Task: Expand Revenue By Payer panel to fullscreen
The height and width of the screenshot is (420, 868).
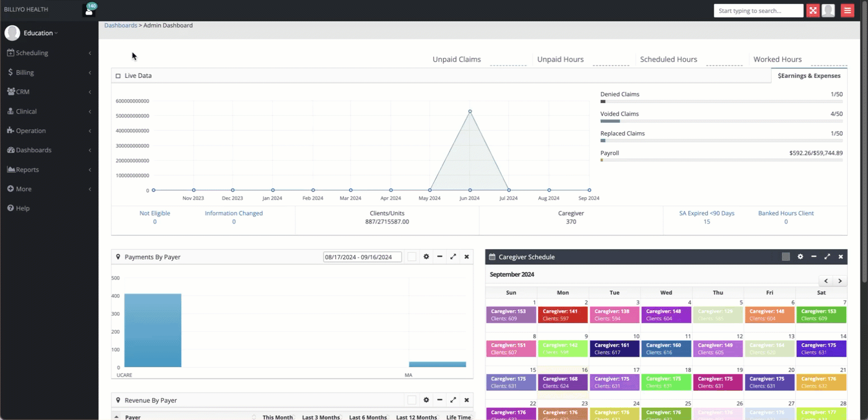Action: point(453,400)
